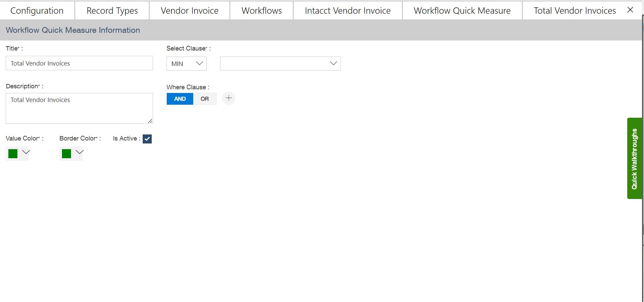Image resolution: width=644 pixels, height=302 pixels.
Task: Select the Total Vendor Invoices tab
Action: [575, 11]
